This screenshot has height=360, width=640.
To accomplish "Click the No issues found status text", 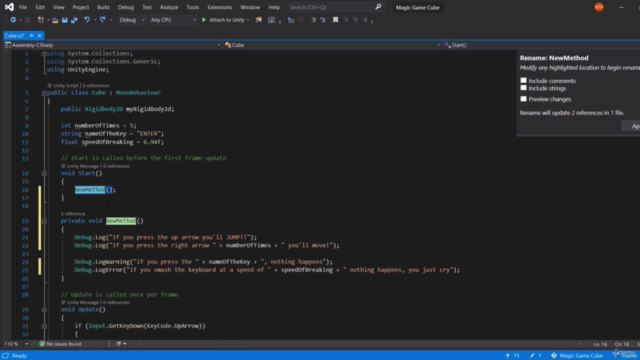I will pyautogui.click(x=64, y=344).
